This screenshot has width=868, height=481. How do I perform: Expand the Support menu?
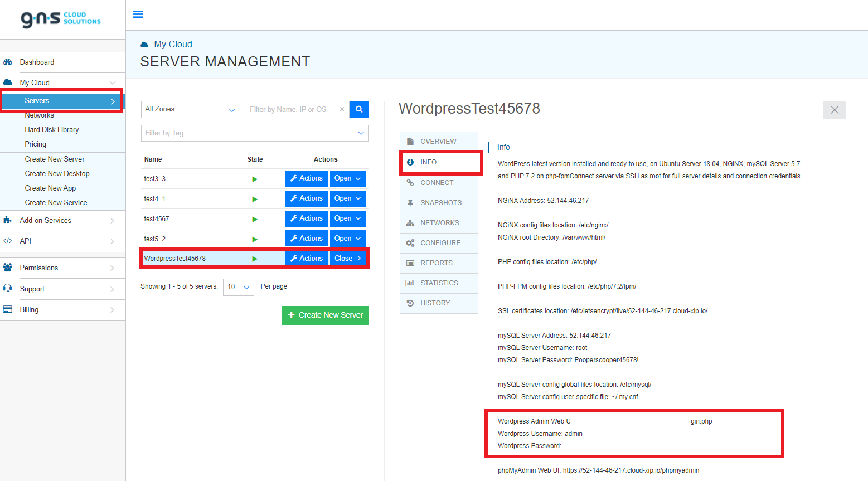click(x=62, y=289)
